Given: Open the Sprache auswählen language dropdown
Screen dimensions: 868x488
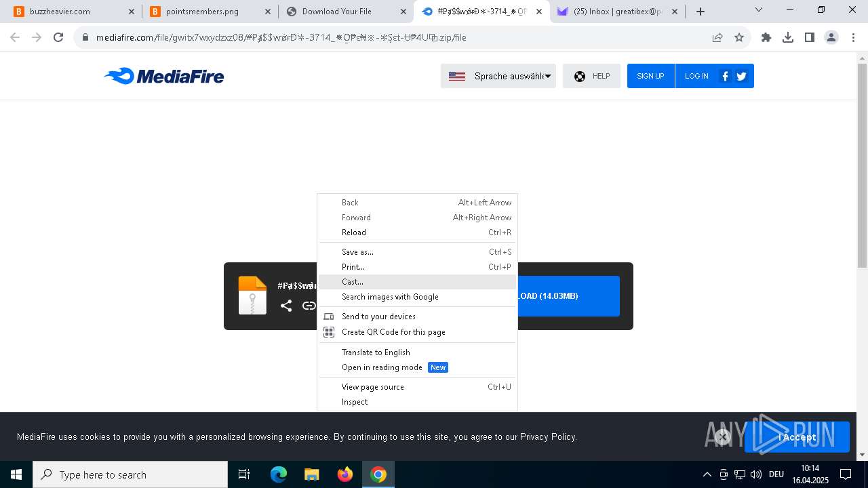Looking at the screenshot, I should coord(498,76).
